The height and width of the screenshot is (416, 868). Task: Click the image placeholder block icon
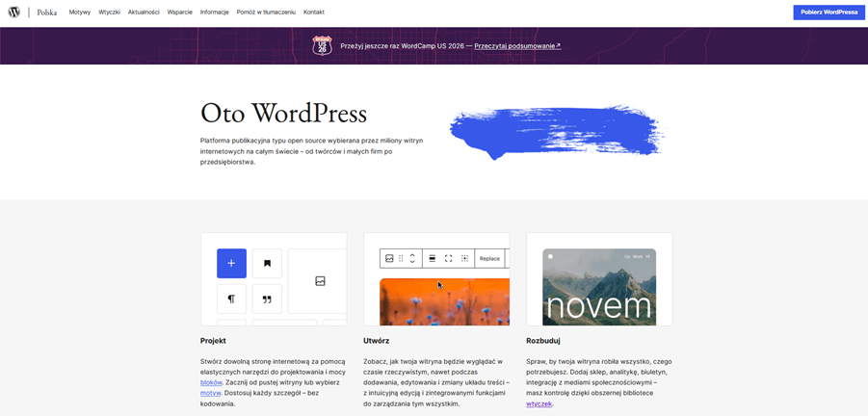320,281
